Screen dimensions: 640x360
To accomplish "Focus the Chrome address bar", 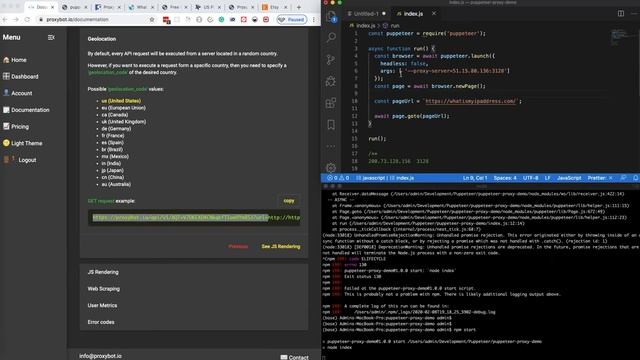I will (x=94, y=20).
